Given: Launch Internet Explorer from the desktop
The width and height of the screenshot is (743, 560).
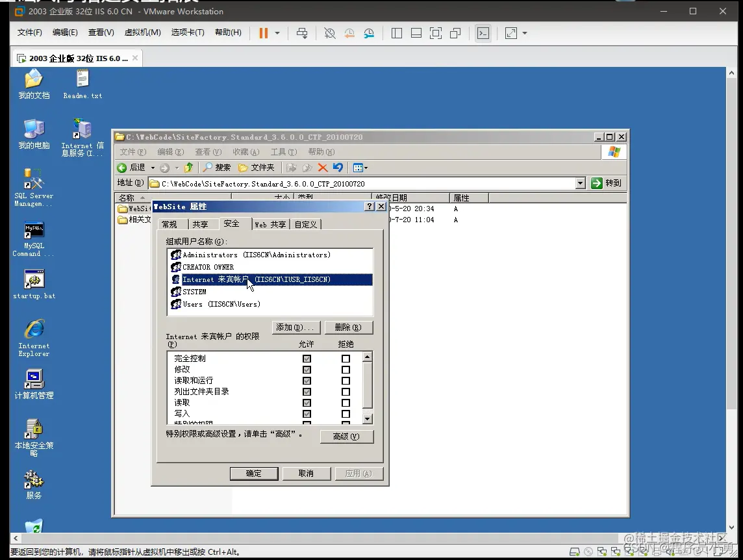Looking at the screenshot, I should [34, 338].
